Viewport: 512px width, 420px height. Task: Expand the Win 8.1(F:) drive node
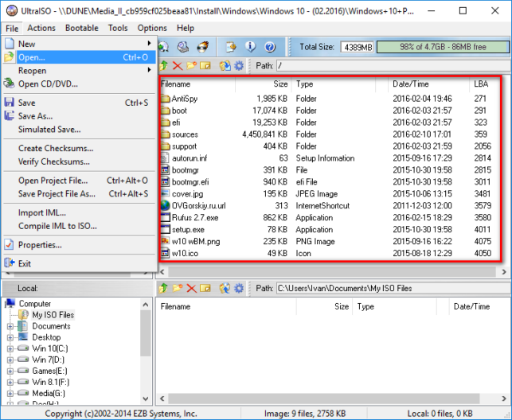click(x=10, y=382)
